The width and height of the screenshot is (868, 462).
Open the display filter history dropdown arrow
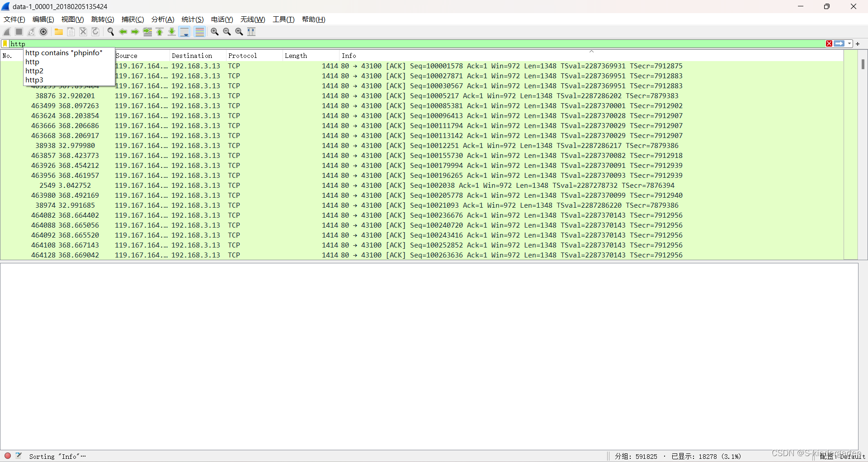849,43
